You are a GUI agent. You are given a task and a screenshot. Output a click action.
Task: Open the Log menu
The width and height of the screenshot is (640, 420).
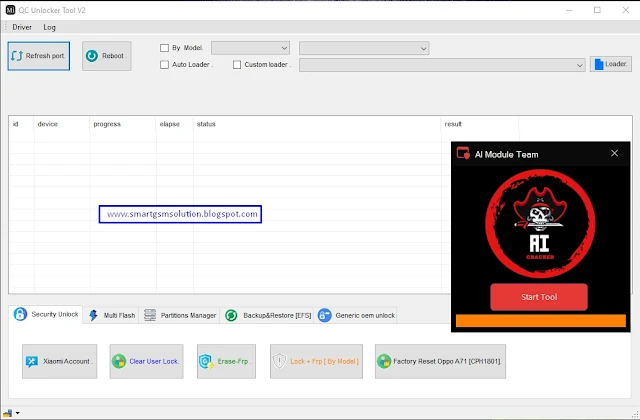point(49,27)
